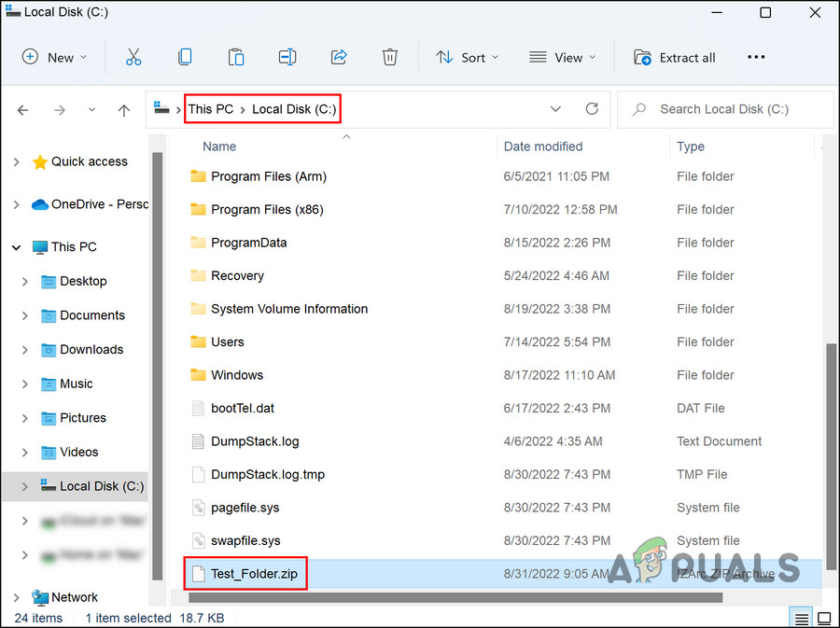840x628 pixels.
Task: Select the Program Files (Arm) folder
Action: tap(269, 176)
